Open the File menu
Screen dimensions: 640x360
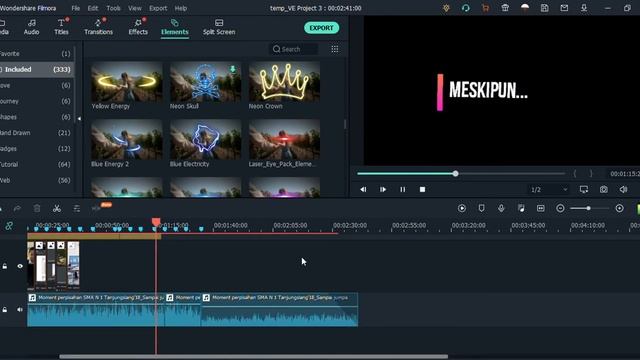tap(76, 8)
